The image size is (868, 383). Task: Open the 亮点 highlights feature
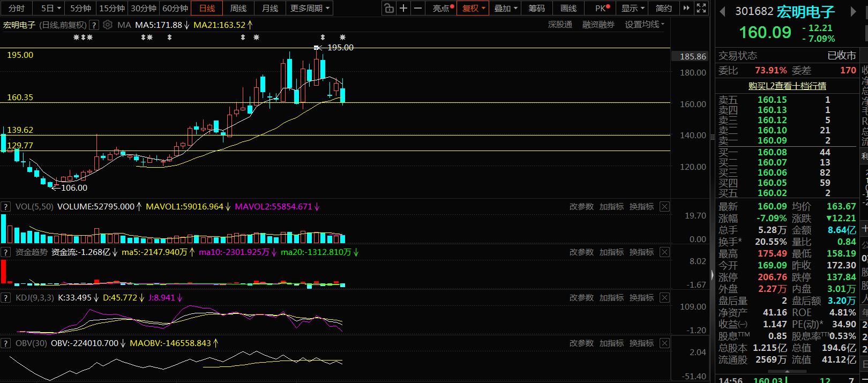[x=443, y=8]
